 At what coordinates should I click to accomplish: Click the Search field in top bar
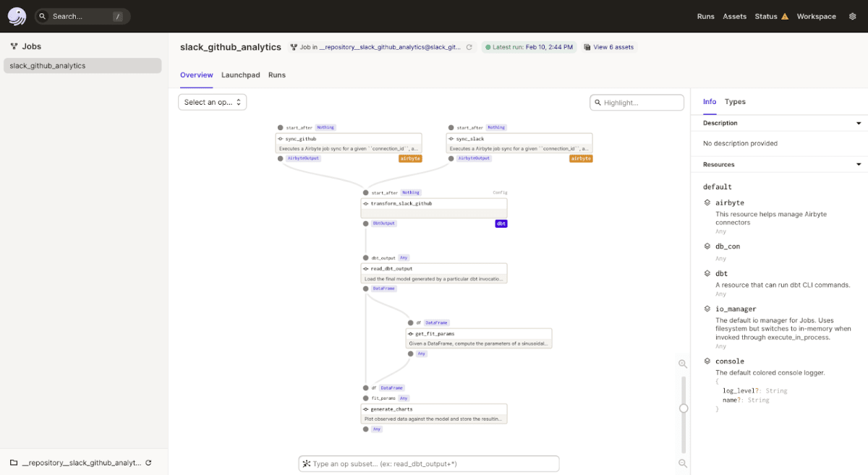pos(82,16)
